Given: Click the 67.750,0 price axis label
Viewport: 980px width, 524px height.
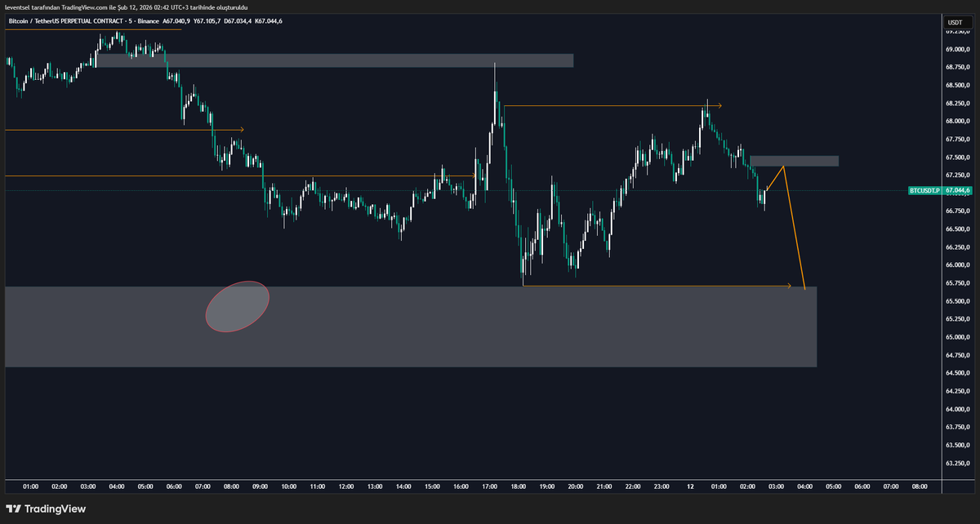Looking at the screenshot, I should [x=957, y=140].
